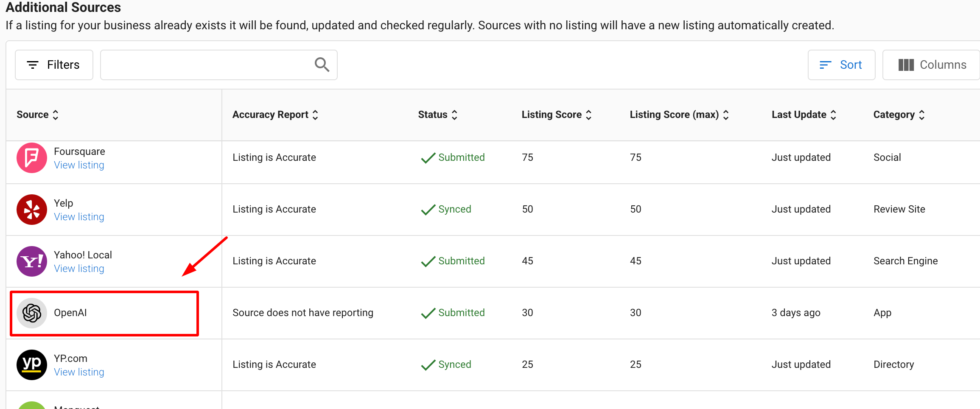Click the OpenAI source name

[70, 313]
